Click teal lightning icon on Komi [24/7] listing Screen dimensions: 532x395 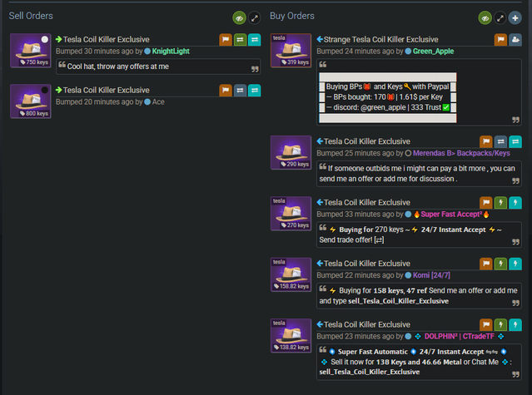[515, 264]
